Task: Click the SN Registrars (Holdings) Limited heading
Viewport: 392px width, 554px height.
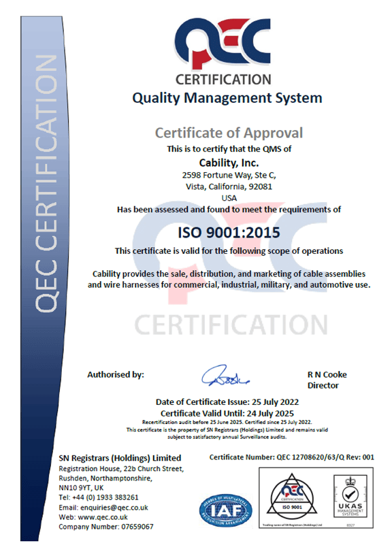Action: point(120,458)
